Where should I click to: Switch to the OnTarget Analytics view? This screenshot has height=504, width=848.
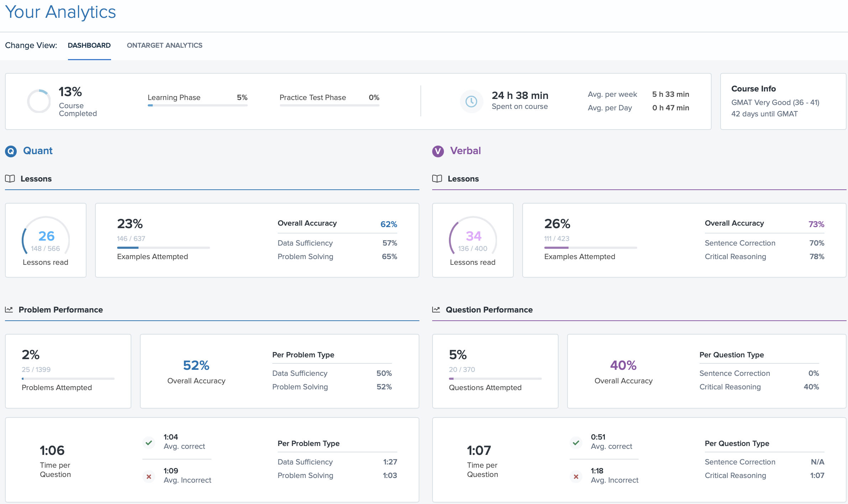164,45
